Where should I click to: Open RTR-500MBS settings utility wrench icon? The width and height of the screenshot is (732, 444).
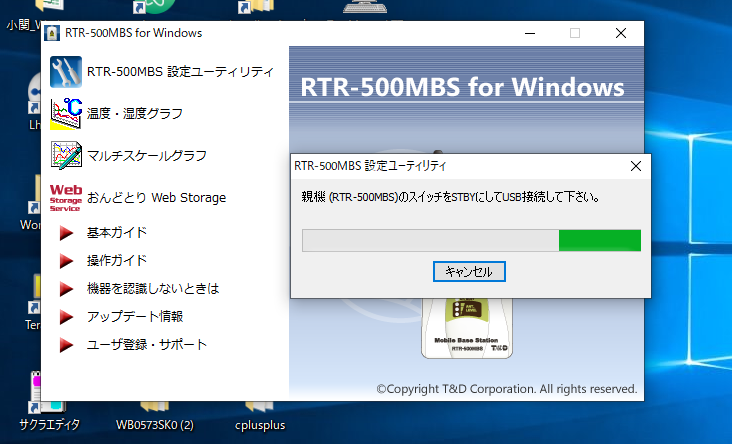(x=66, y=72)
